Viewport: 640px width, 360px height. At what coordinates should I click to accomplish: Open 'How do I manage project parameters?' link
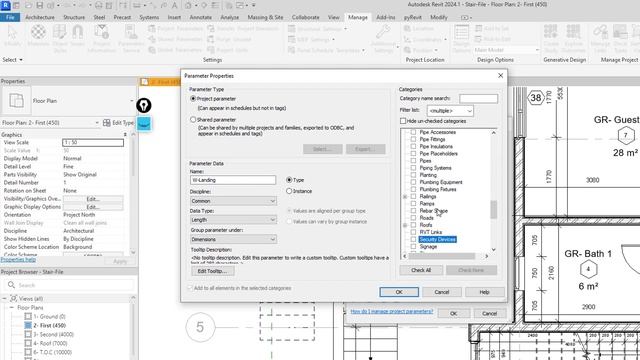[391, 311]
